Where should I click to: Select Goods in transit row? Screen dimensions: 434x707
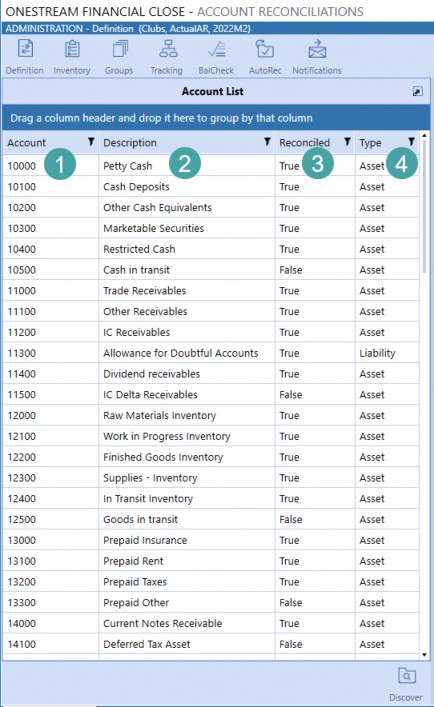(x=211, y=519)
